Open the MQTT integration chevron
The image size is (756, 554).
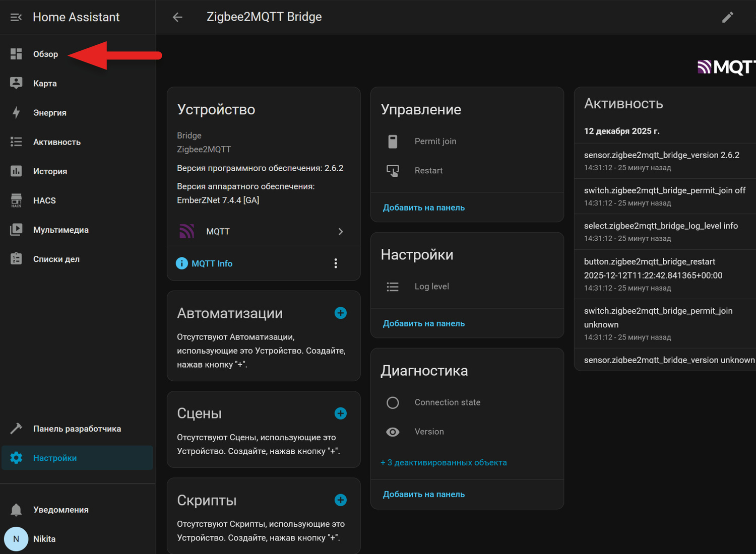(x=341, y=232)
